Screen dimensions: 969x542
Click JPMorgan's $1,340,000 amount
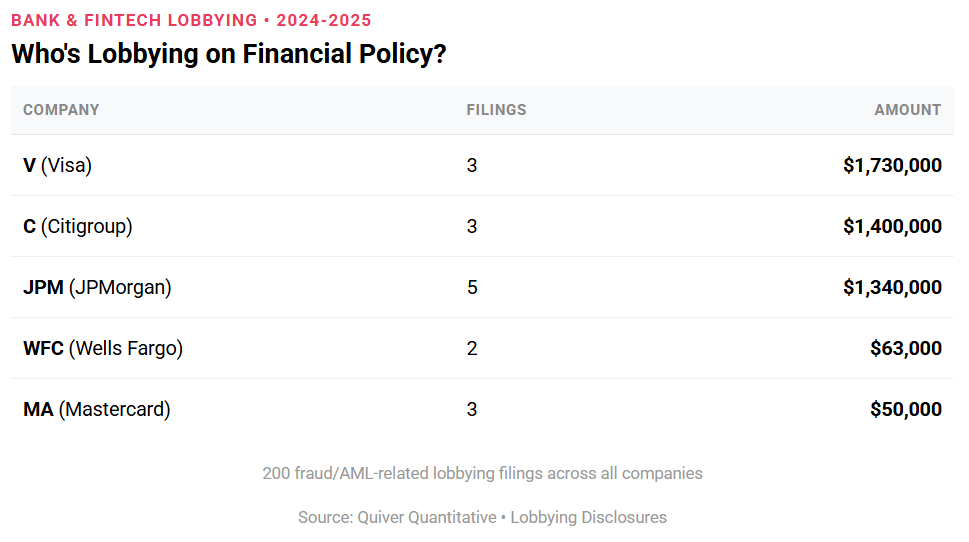click(892, 287)
